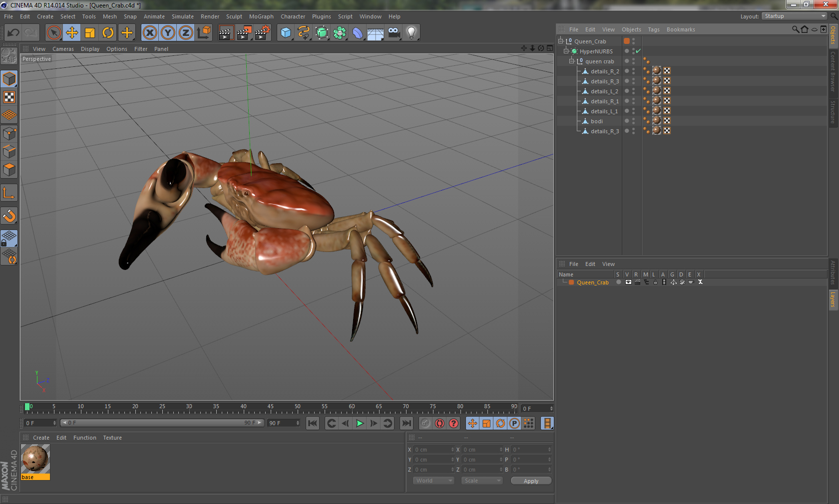Image resolution: width=839 pixels, height=504 pixels.
Task: Select the Scale tool in top toolbar
Action: click(90, 33)
